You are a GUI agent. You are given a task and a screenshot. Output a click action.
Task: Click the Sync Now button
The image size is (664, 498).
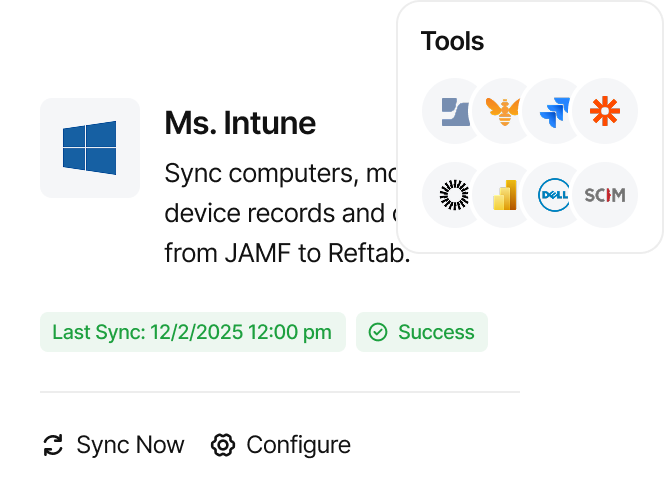click(114, 445)
